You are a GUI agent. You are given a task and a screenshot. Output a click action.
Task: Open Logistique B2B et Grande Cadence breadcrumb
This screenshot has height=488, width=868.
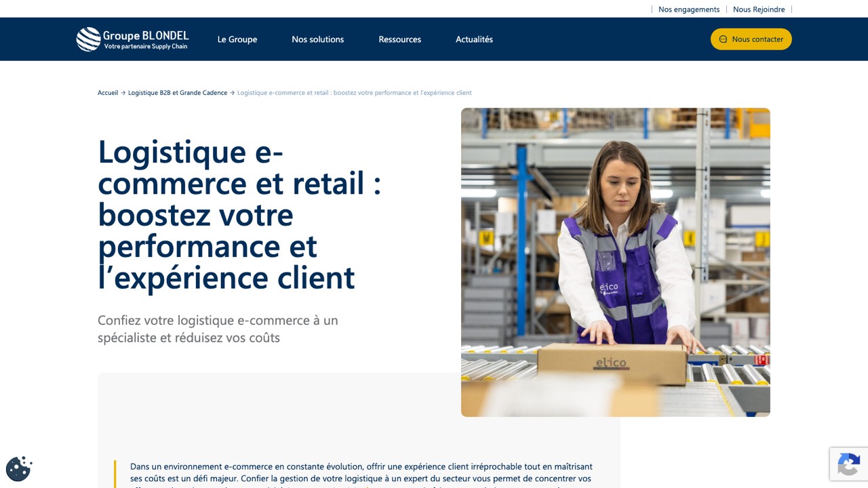click(178, 93)
